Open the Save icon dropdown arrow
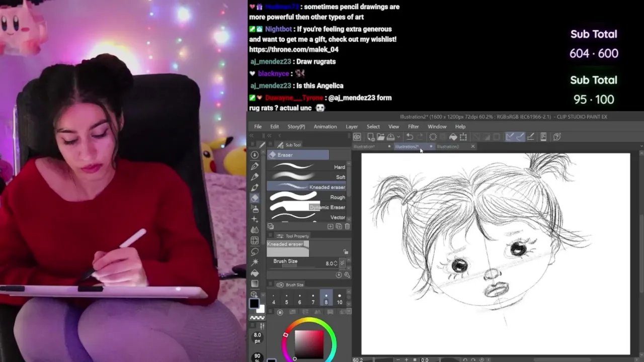The width and height of the screenshot is (644, 362). (398, 137)
